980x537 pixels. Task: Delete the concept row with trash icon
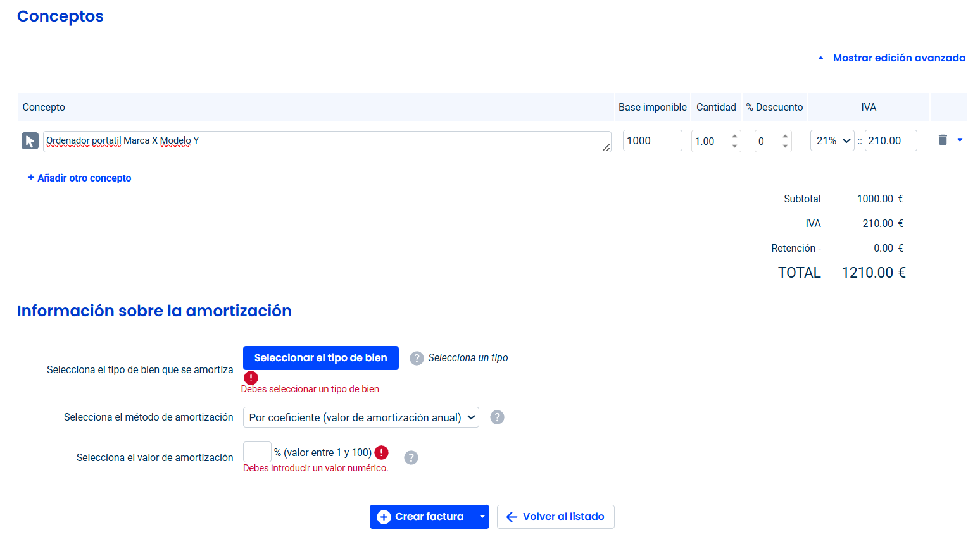(942, 140)
